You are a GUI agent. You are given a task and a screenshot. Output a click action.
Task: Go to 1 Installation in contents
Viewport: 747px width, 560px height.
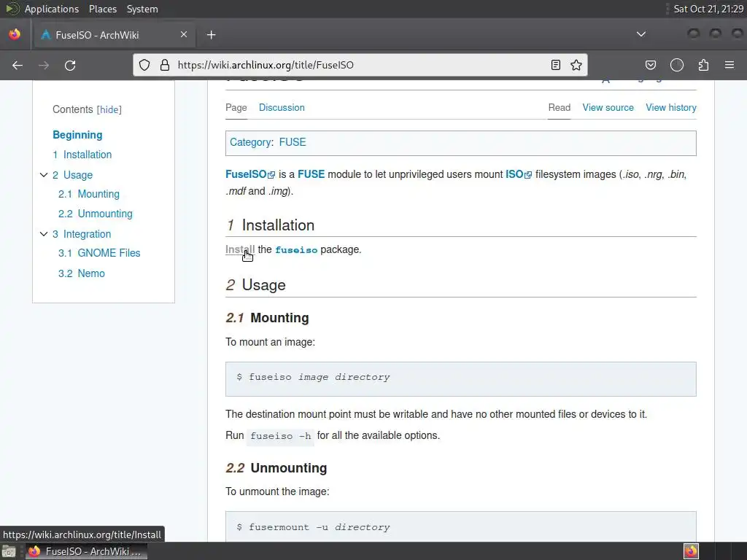pyautogui.click(x=82, y=155)
